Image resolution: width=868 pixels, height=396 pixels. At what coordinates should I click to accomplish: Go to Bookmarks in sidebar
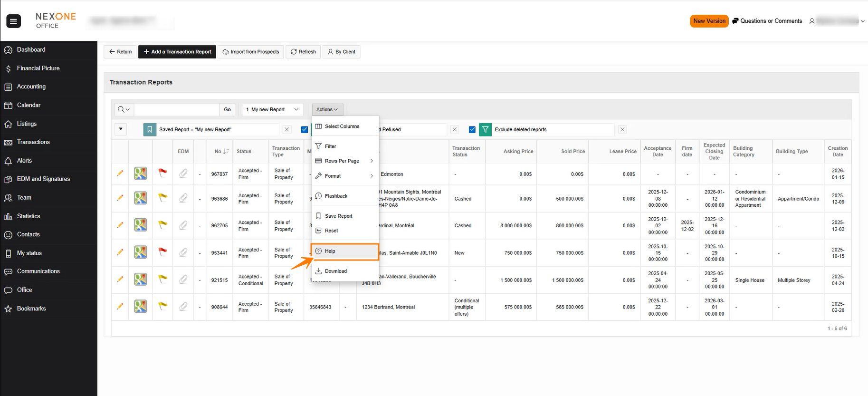[x=31, y=309]
